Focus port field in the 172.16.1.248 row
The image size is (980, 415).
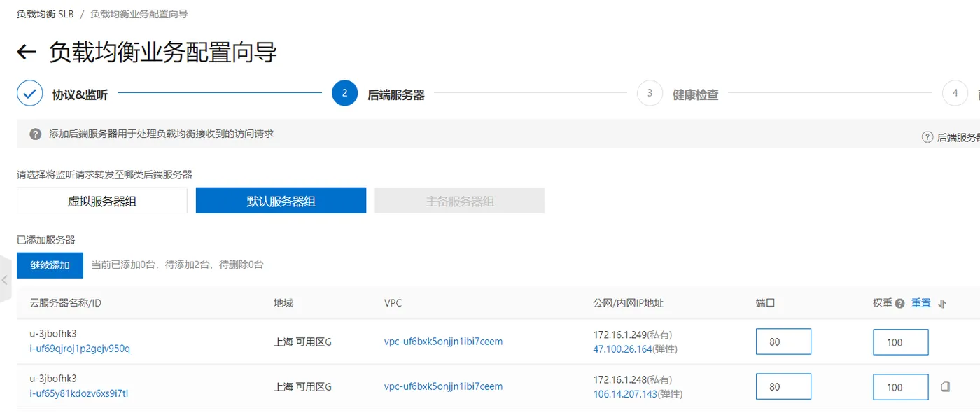pyautogui.click(x=783, y=386)
